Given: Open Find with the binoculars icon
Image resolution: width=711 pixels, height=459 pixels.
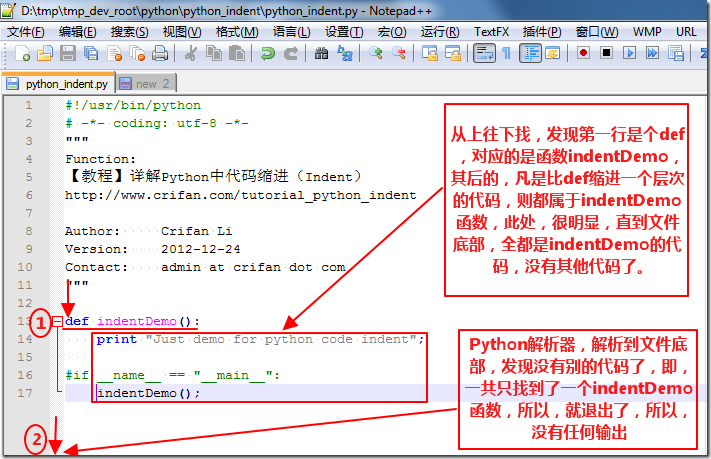Looking at the screenshot, I should pos(321,53).
